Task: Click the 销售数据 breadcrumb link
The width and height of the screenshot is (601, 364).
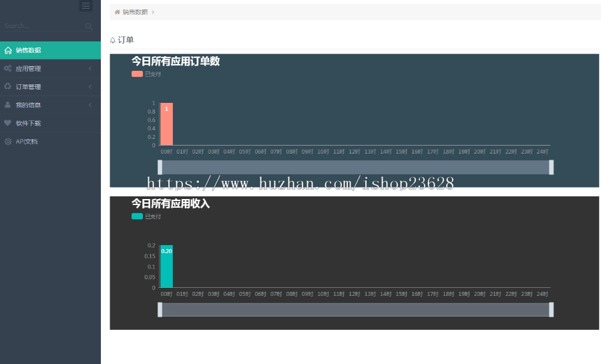Action: [x=136, y=12]
